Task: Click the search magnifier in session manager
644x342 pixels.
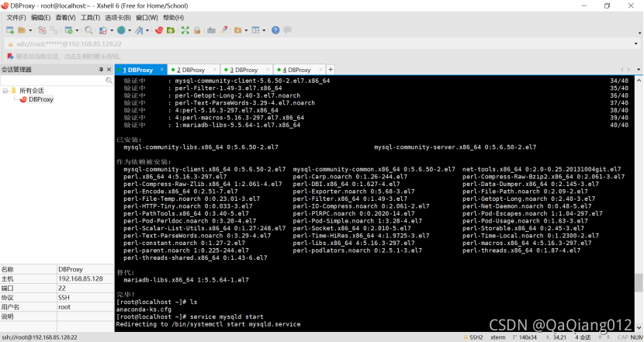Action: pos(109,81)
